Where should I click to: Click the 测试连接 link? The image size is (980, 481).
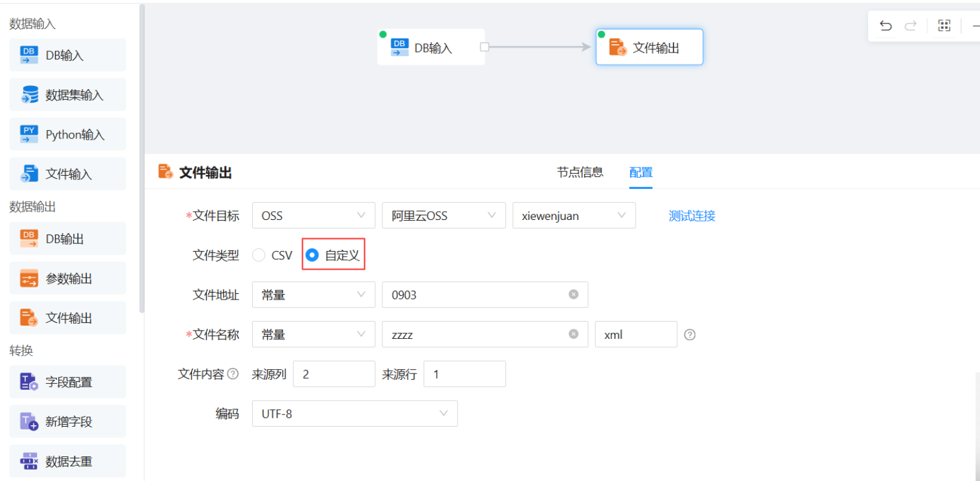pyautogui.click(x=692, y=216)
